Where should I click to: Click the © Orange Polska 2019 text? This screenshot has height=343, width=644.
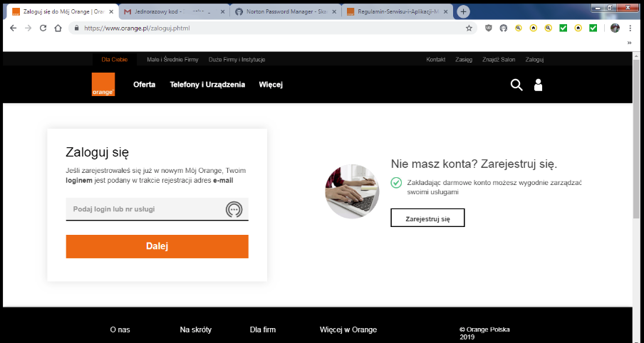[x=484, y=333]
